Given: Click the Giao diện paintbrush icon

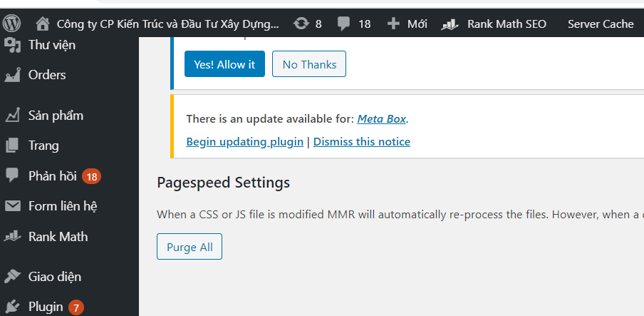Looking at the screenshot, I should (12, 277).
